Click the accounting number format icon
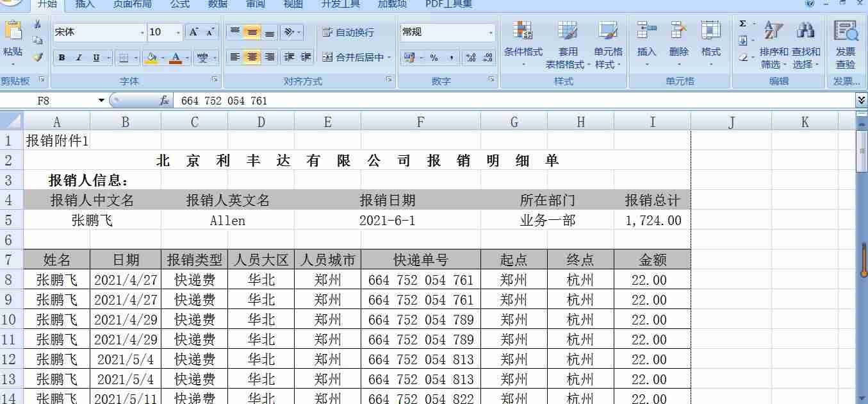This screenshot has height=404, width=868. click(409, 58)
